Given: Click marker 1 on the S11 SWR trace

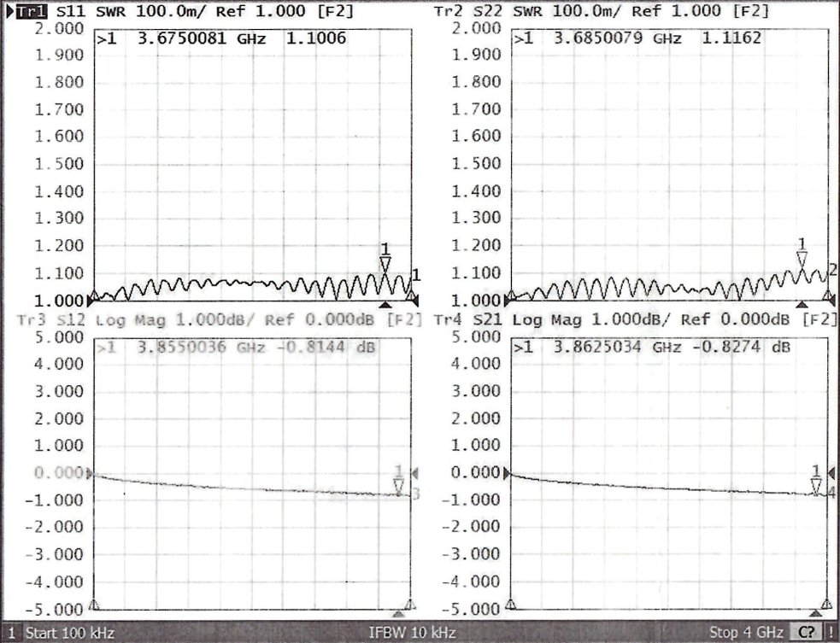Looking at the screenshot, I should pyautogui.click(x=385, y=262).
